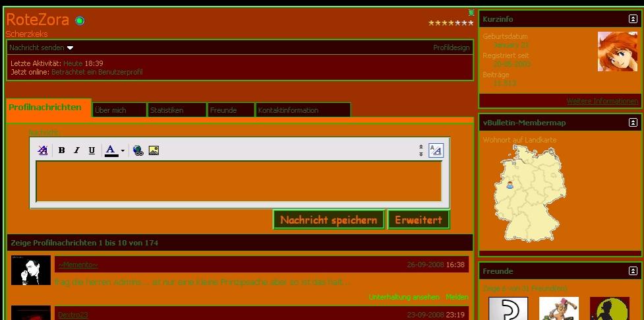Click the Nachricht speichern button
644x320 pixels.
[x=328, y=220]
